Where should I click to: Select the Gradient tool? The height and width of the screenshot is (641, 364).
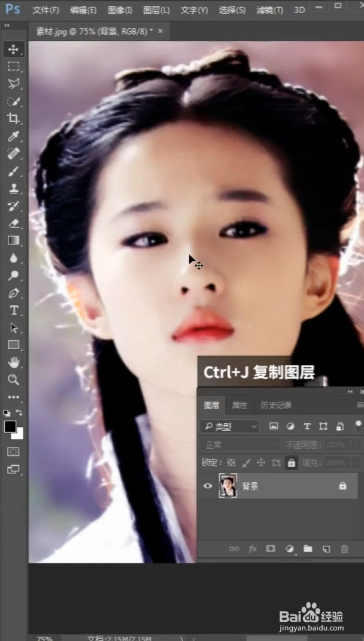tap(14, 240)
